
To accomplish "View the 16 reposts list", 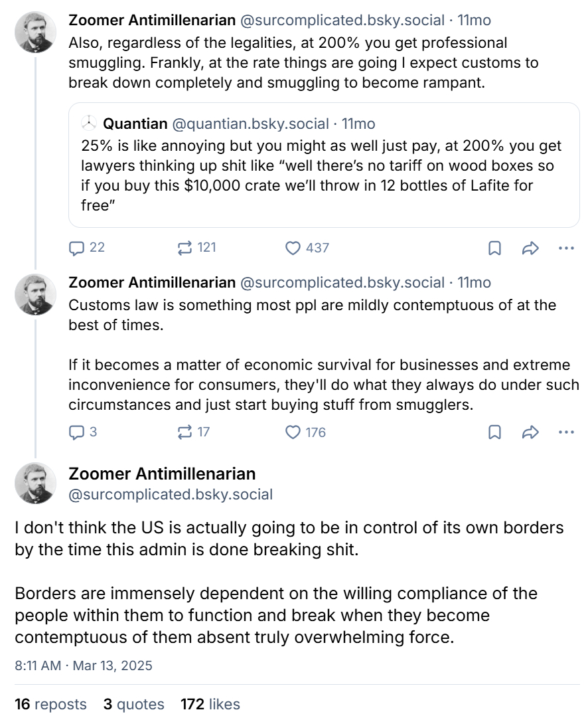I will pos(50,704).
